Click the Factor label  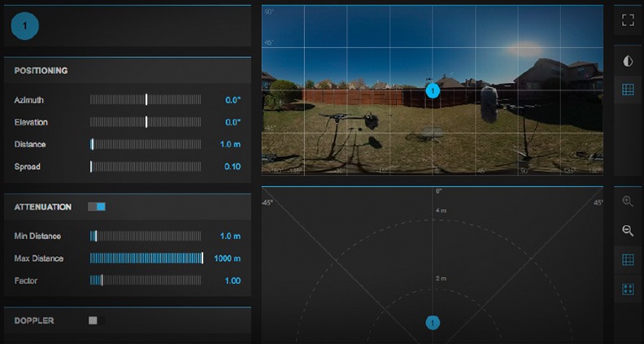26,281
